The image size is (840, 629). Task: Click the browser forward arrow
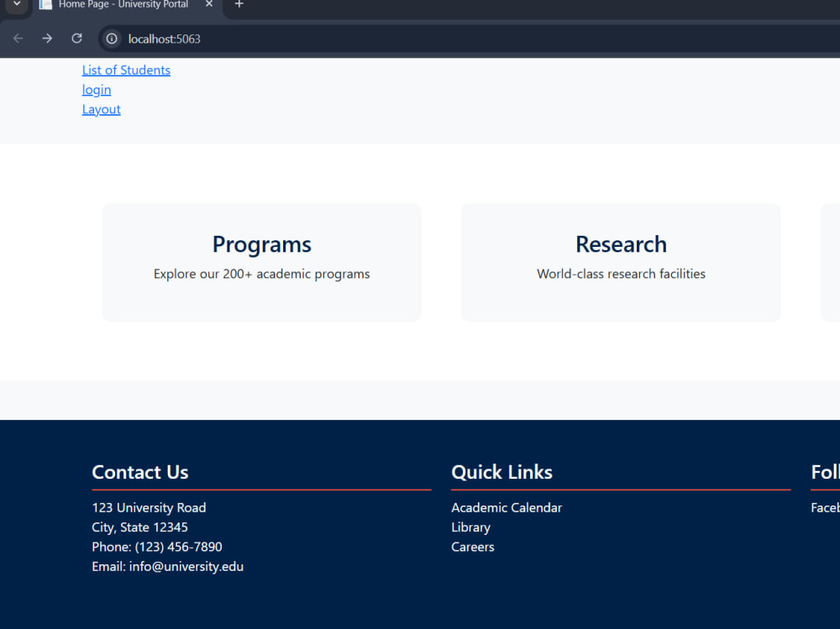47,39
